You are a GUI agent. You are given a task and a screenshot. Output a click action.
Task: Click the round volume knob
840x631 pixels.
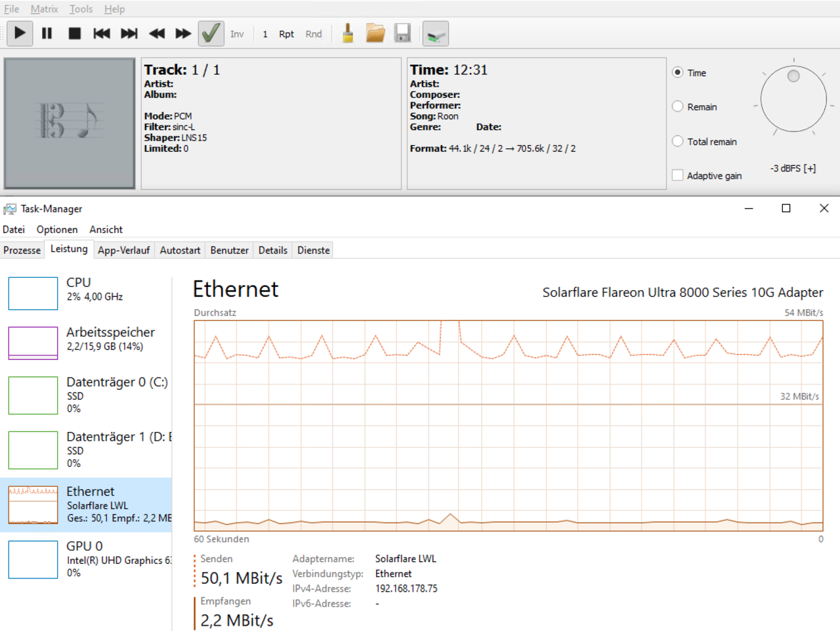pyautogui.click(x=793, y=100)
